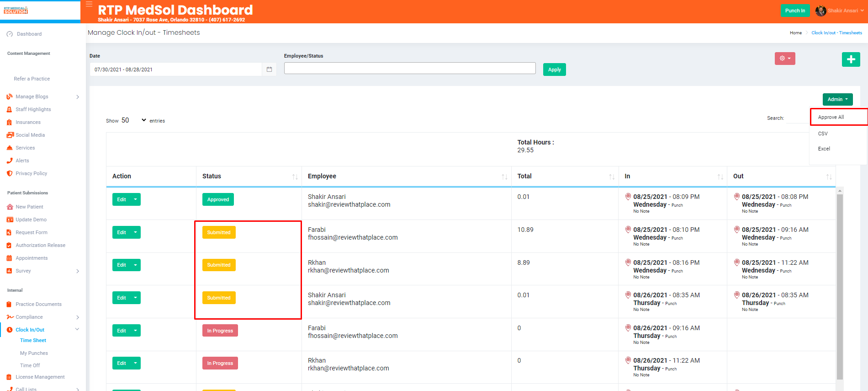The height and width of the screenshot is (391, 868).
Task: Click the Services sidebar icon
Action: coord(10,148)
